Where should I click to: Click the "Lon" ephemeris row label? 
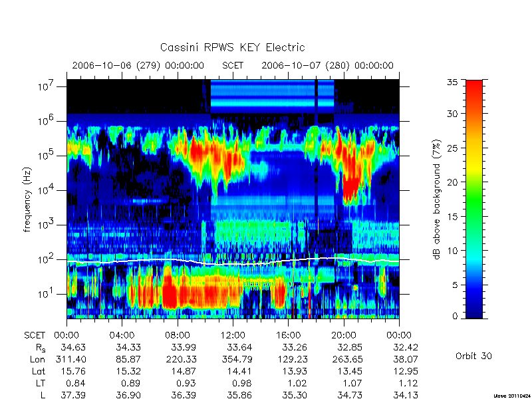tap(38, 359)
